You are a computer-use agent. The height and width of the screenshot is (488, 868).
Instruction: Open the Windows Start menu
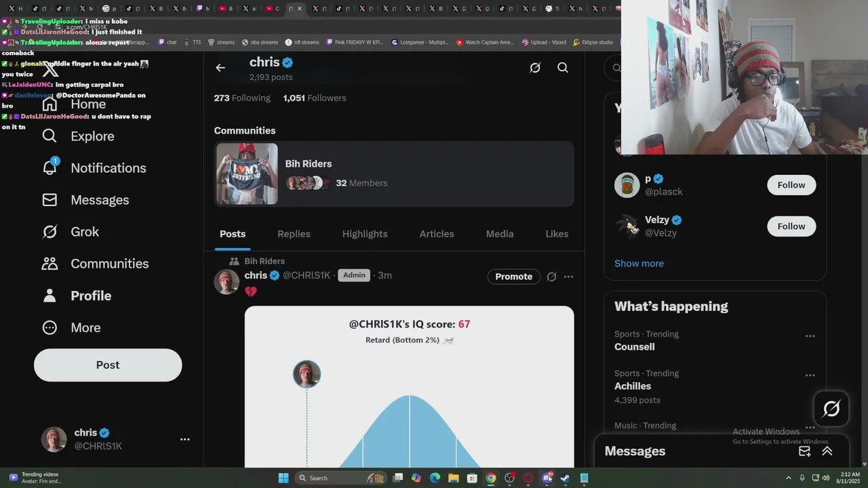tap(283, 478)
